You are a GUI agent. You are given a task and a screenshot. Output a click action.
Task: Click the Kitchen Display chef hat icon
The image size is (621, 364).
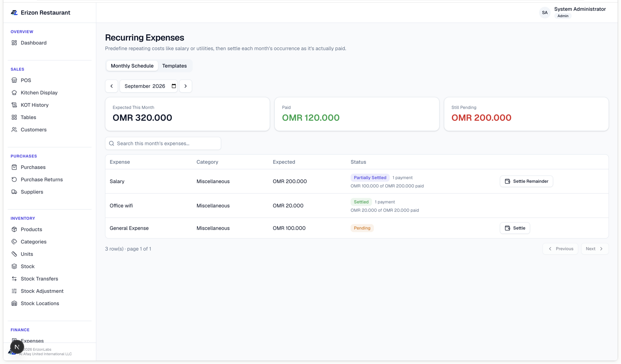pos(14,93)
